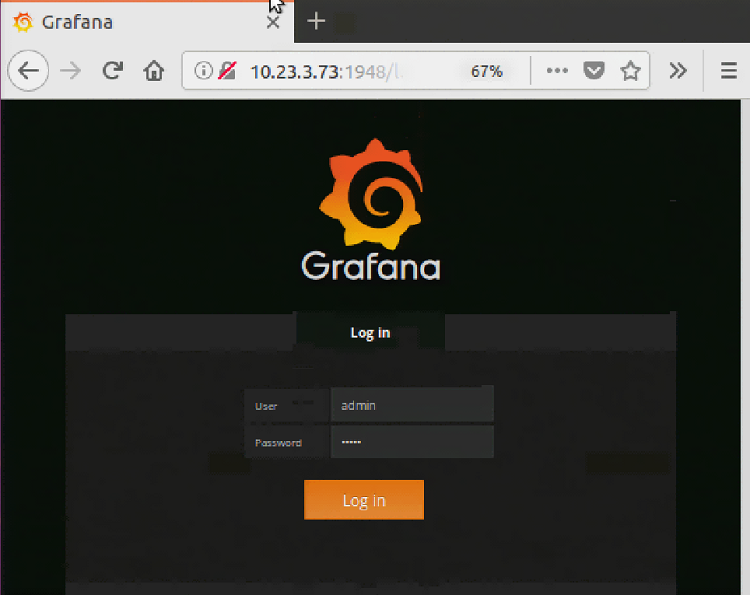Click the Grafana favicon in the tab
The image size is (750, 595).
pos(23,22)
